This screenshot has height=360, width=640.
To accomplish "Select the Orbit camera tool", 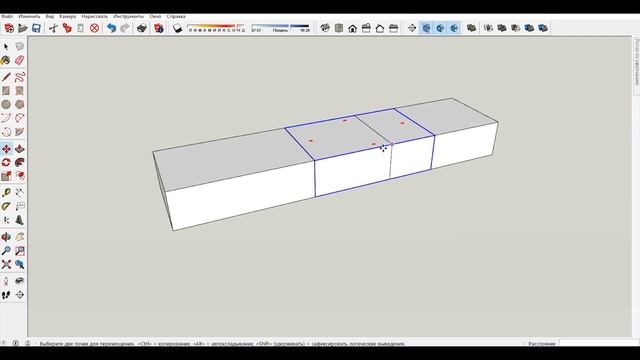I will [x=6, y=237].
